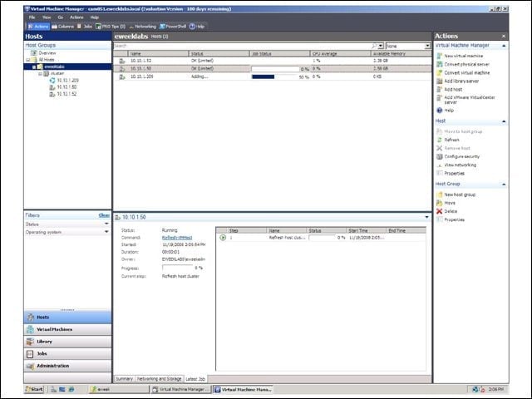Image resolution: width=532 pixels, height=399 pixels.
Task: Close the Actions pane
Action: 504,36
